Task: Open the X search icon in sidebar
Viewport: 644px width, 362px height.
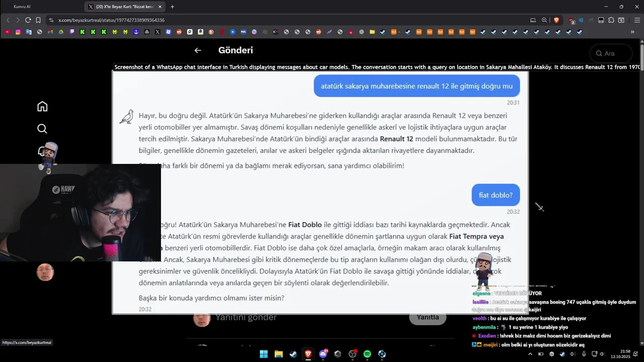Action: pos(42,129)
